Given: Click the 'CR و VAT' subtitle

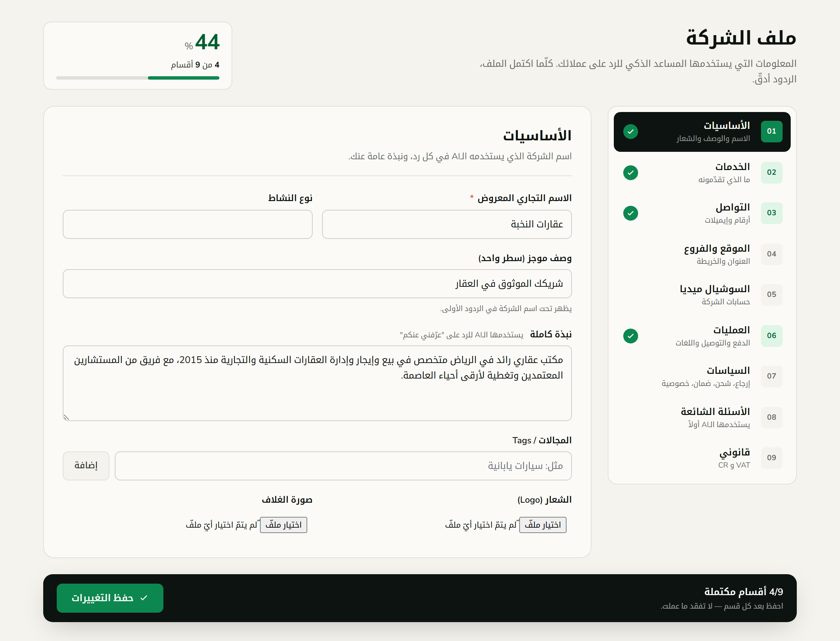Looking at the screenshot, I should pos(734,465).
